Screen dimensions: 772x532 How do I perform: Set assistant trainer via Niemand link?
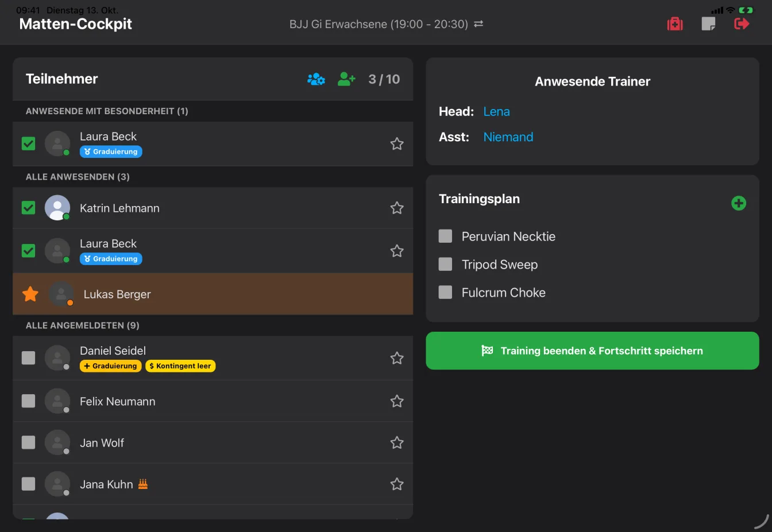508,137
